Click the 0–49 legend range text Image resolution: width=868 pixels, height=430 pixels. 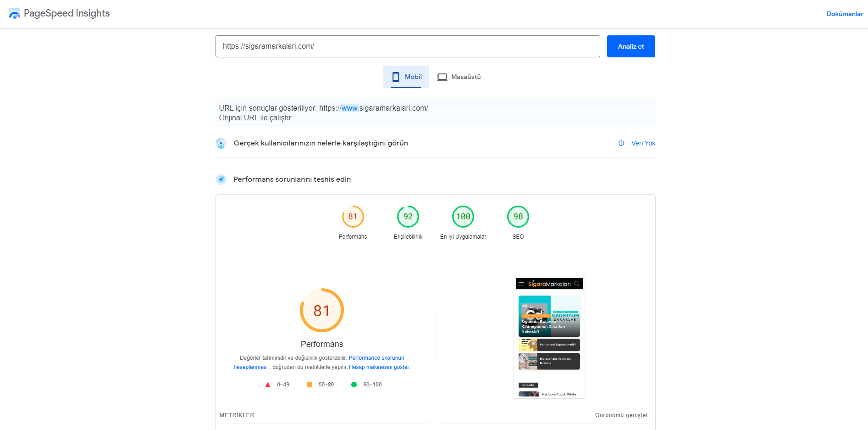tap(283, 385)
